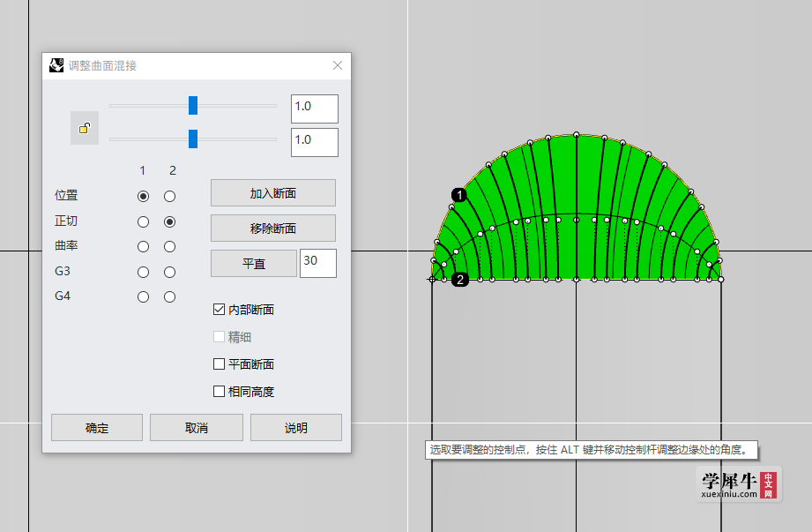Viewport: 812px width, 532px height.
Task: Click edge marker 2 on the surface
Action: pos(460,280)
